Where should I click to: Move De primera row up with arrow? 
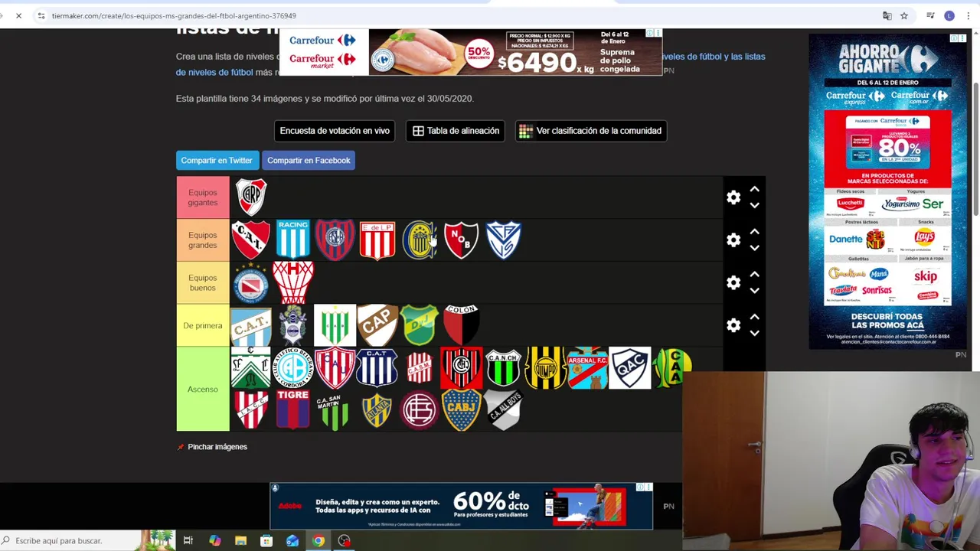click(754, 318)
